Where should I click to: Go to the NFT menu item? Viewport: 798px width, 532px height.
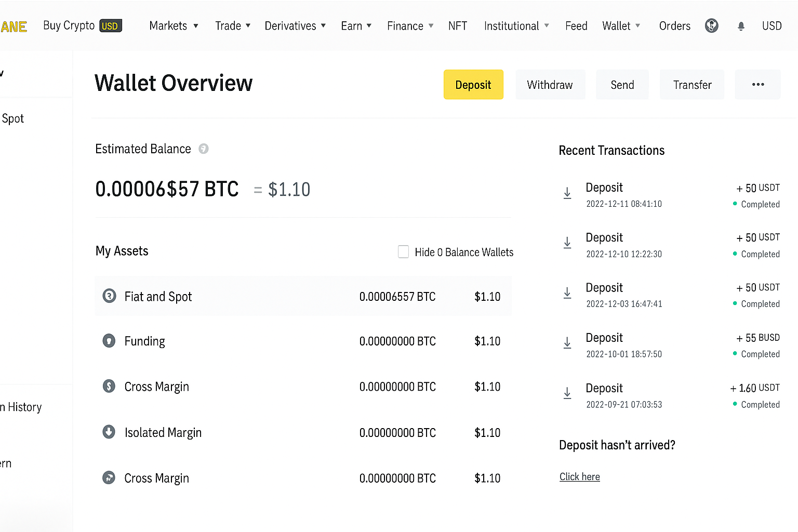pyautogui.click(x=458, y=26)
